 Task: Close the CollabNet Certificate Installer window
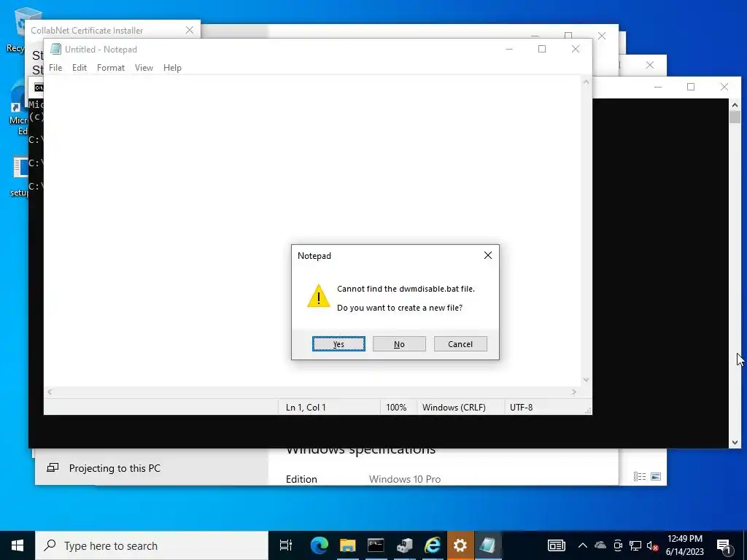(190, 30)
